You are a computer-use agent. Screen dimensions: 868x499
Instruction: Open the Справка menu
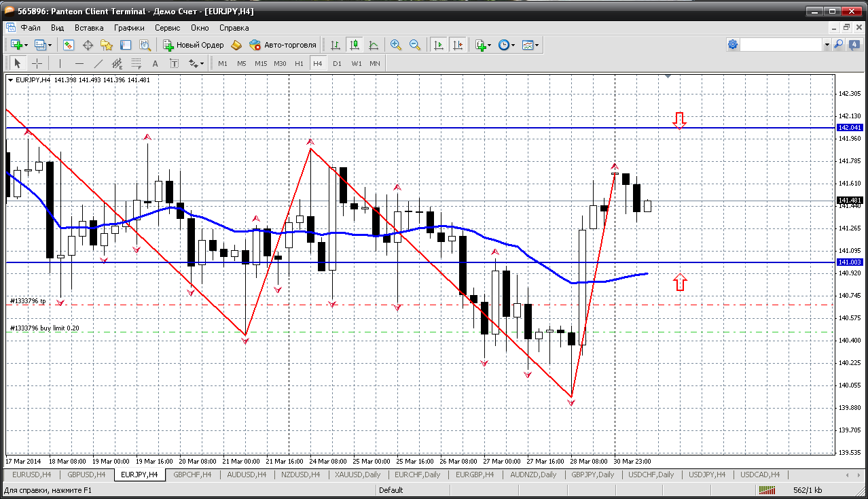[234, 28]
